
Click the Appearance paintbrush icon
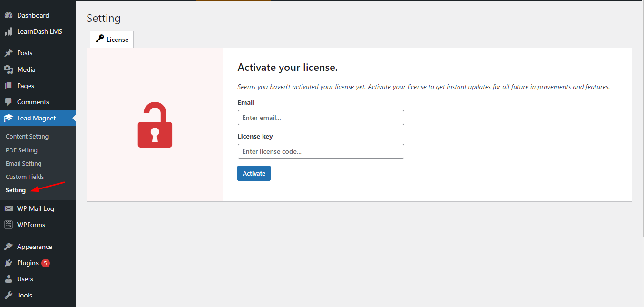(9, 247)
